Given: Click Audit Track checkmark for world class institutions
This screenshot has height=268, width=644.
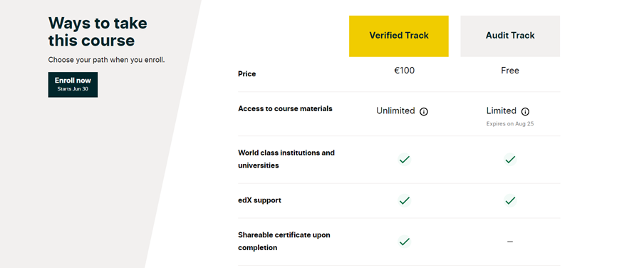Looking at the screenshot, I should [510, 160].
